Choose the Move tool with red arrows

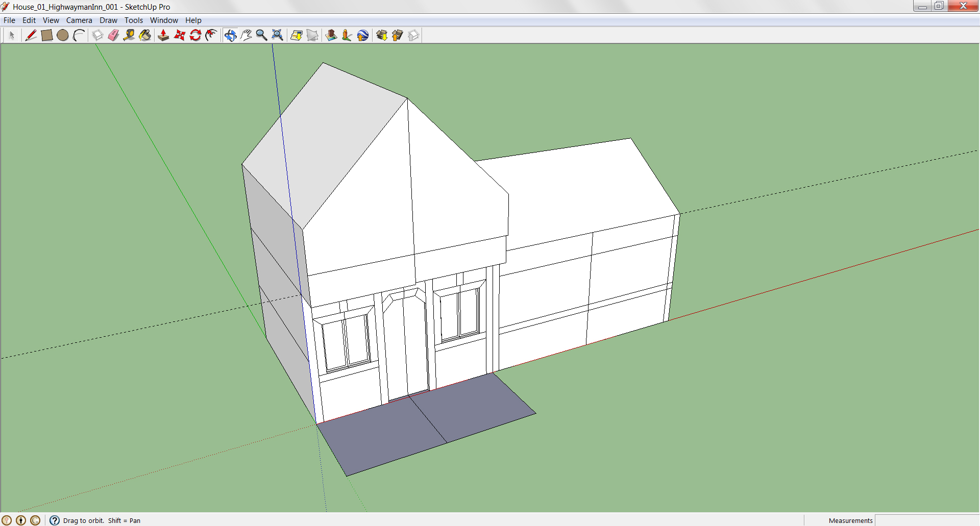[x=180, y=35]
